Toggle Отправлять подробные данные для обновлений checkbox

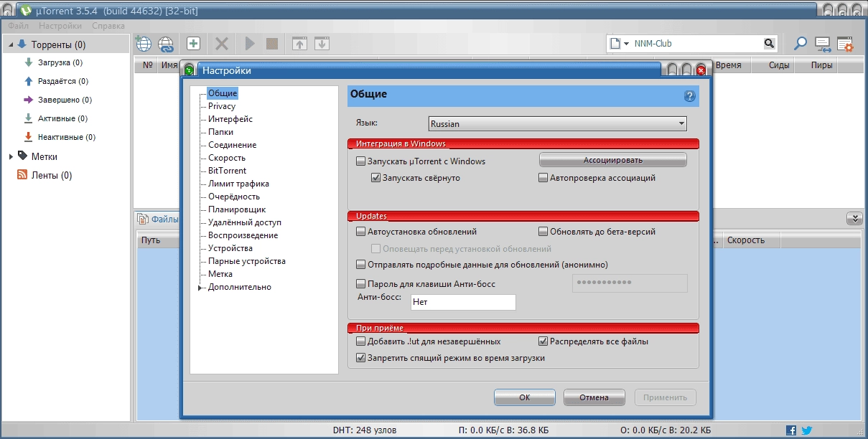tap(361, 265)
